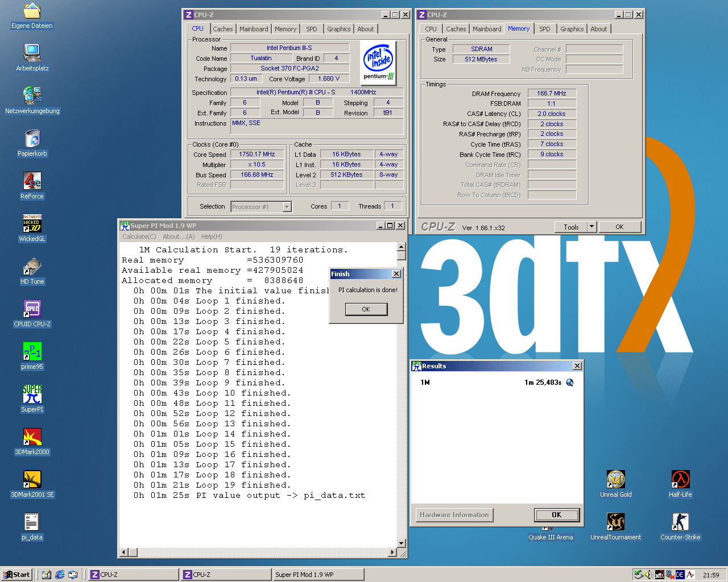The height and width of the screenshot is (582, 728).
Task: Launch the prime95 desktop shortcut
Action: point(32,356)
